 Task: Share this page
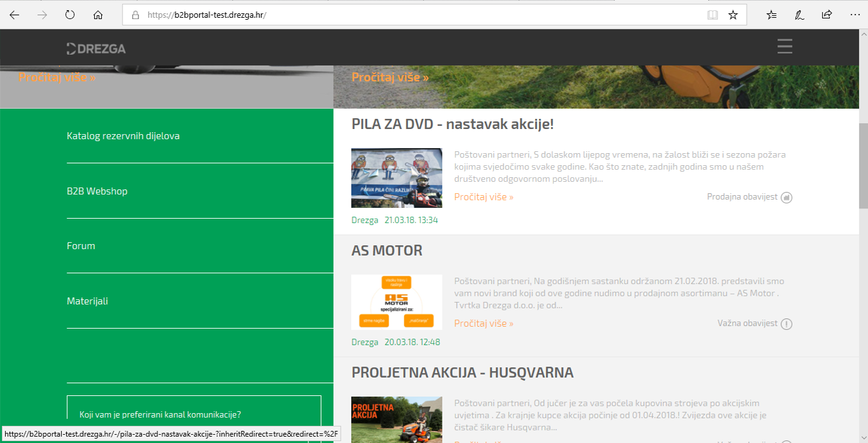827,15
